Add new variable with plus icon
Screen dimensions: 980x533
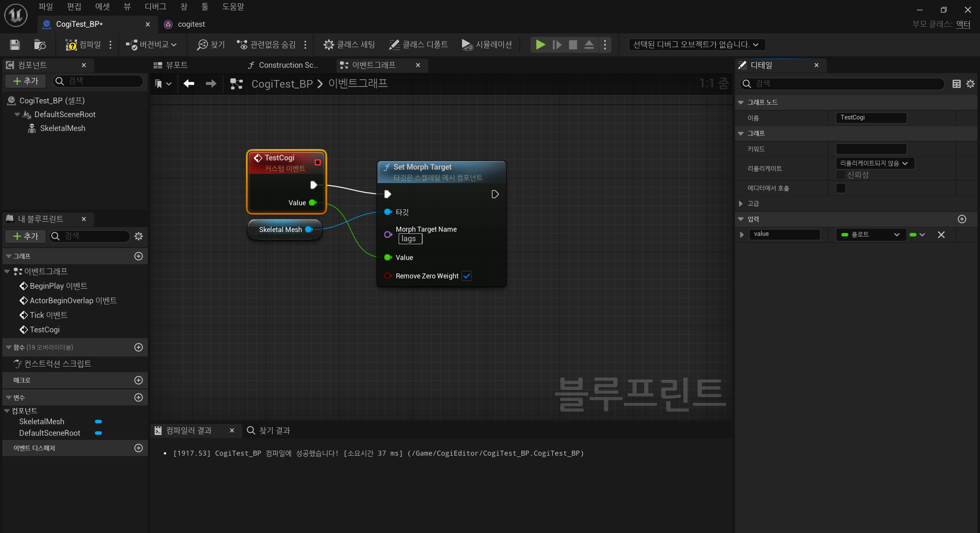[x=139, y=397]
